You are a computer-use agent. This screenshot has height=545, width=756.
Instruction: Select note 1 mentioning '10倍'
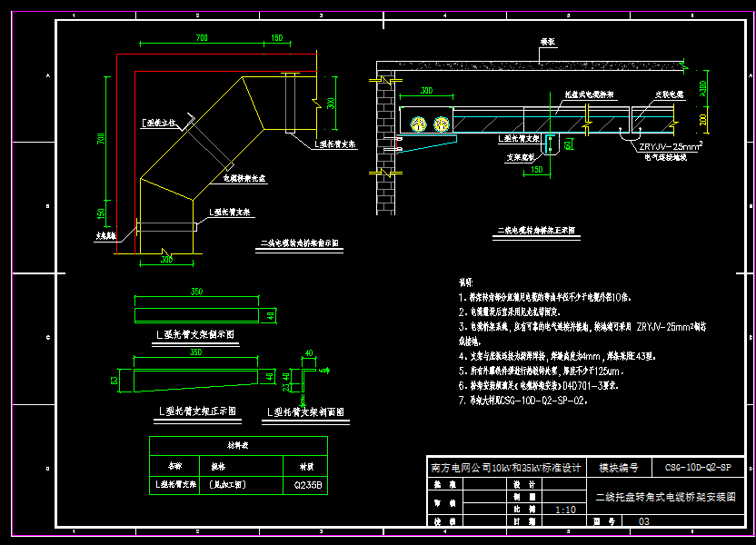(545, 297)
